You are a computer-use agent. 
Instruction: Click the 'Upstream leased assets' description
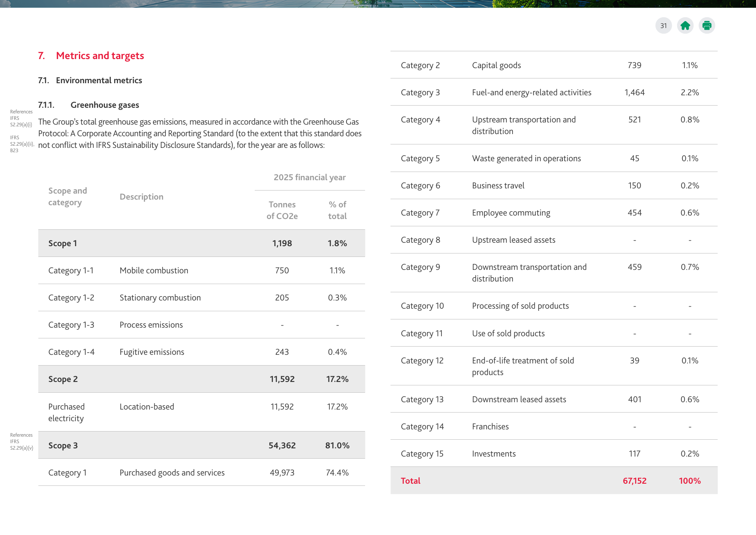pos(513,240)
